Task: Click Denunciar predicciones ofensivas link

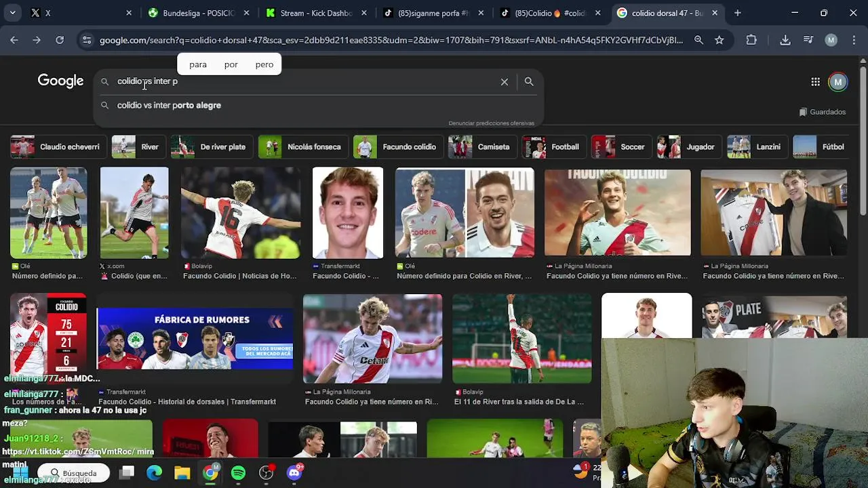Action: [x=491, y=123]
